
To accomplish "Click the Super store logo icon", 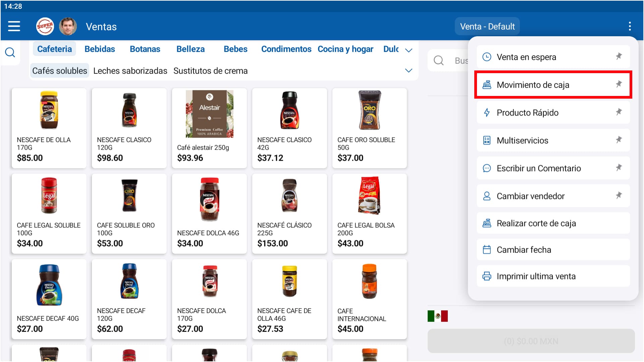I will [x=45, y=26].
